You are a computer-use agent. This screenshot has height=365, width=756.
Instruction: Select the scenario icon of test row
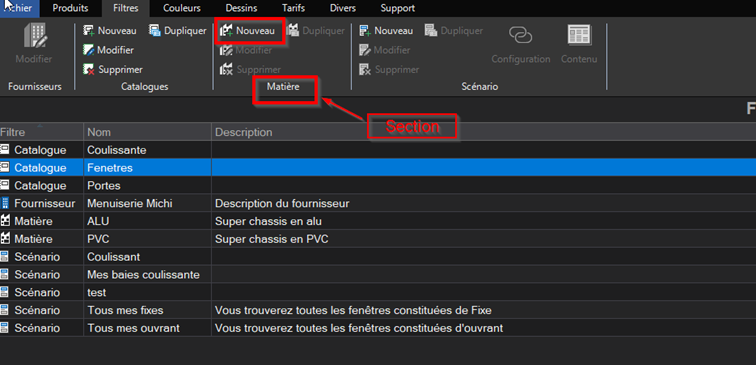(x=5, y=292)
